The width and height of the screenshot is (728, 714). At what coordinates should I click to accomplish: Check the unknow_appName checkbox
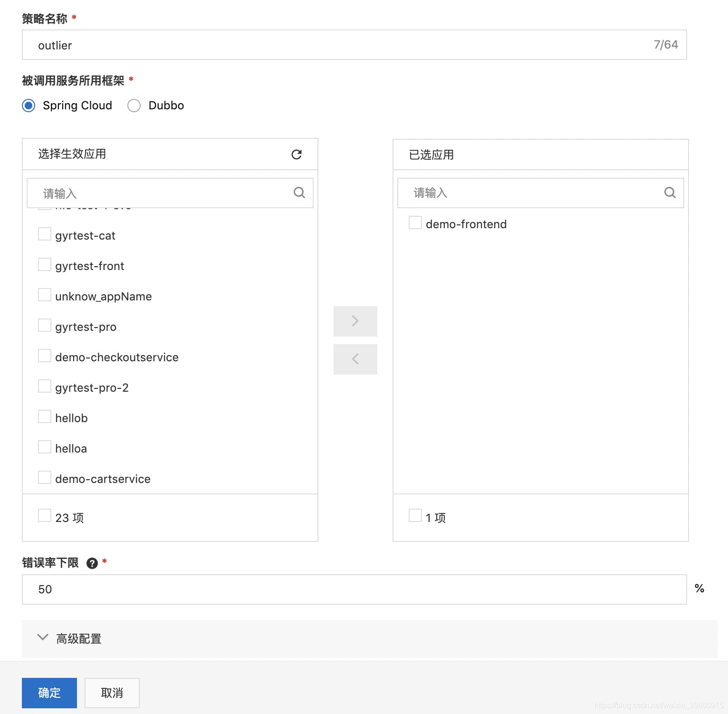pos(44,295)
